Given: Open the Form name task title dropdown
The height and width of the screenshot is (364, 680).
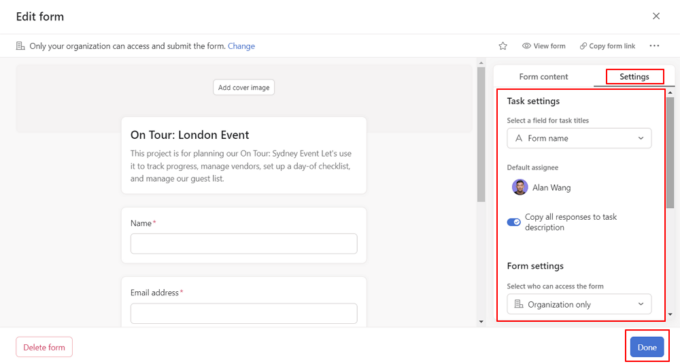Looking at the screenshot, I should tap(579, 138).
